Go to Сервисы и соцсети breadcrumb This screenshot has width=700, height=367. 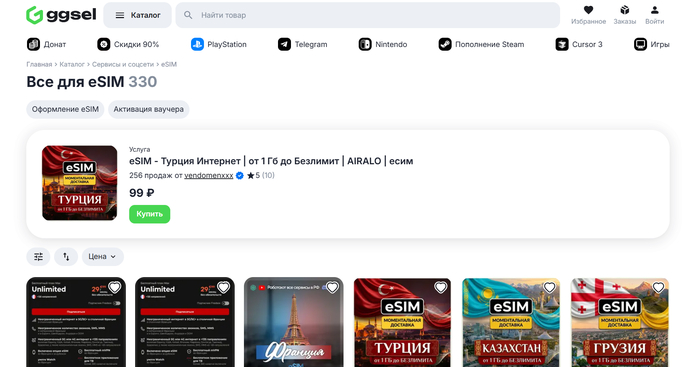pos(123,64)
